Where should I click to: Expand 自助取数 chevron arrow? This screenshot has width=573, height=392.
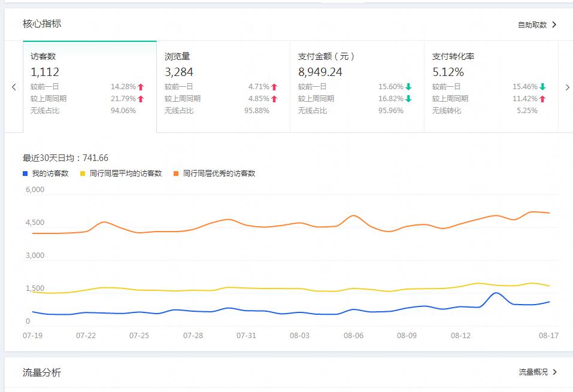tap(554, 25)
